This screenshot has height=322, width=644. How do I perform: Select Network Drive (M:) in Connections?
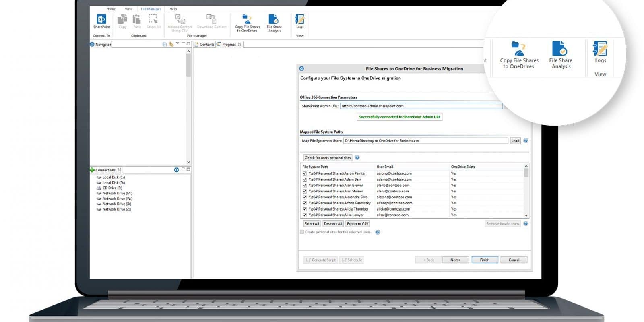tap(114, 193)
